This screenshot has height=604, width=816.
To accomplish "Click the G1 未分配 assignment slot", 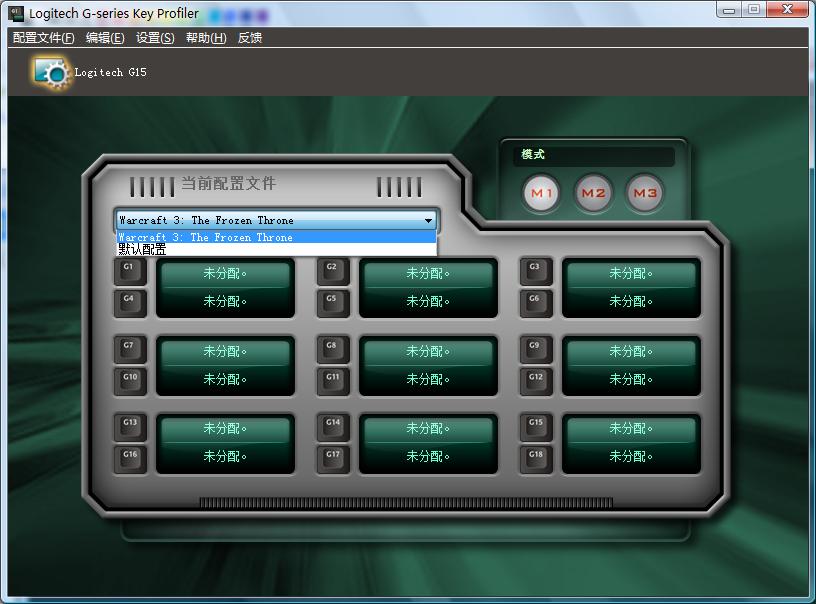I will (225, 274).
